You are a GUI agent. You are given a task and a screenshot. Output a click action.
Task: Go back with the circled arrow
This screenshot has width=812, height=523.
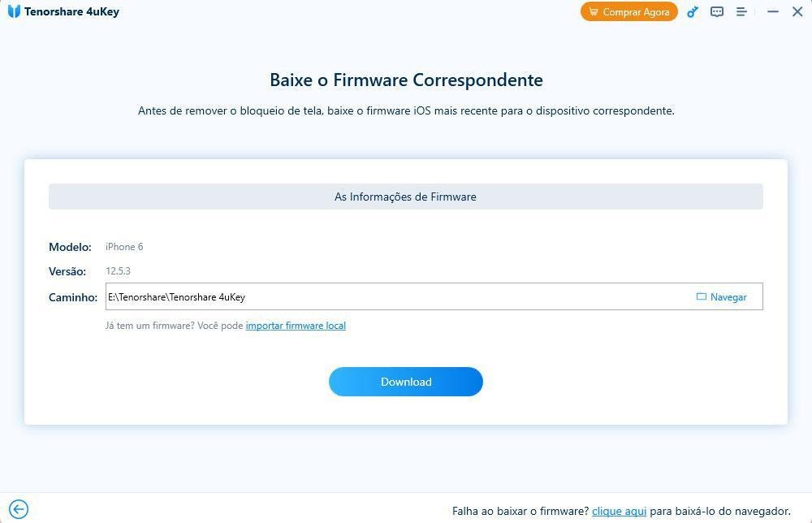18,510
